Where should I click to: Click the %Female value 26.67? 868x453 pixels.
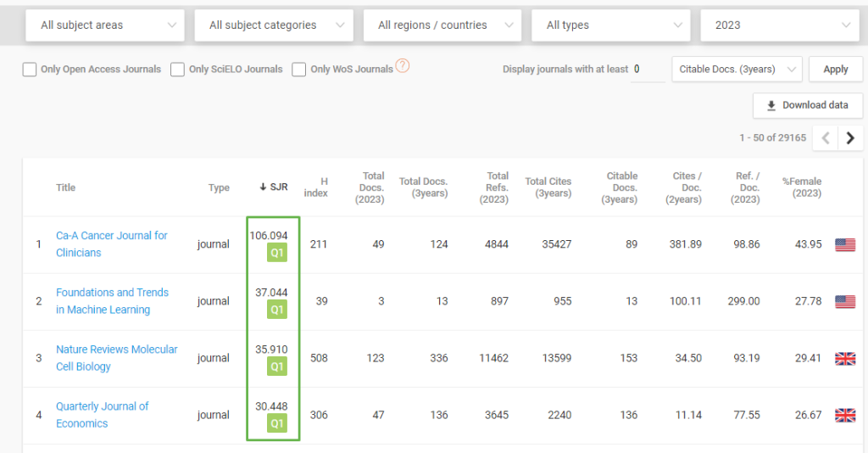click(808, 415)
